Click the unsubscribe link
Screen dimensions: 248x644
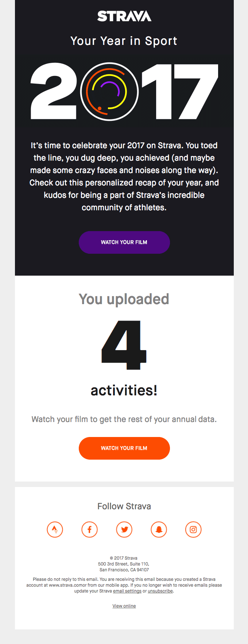(x=160, y=591)
